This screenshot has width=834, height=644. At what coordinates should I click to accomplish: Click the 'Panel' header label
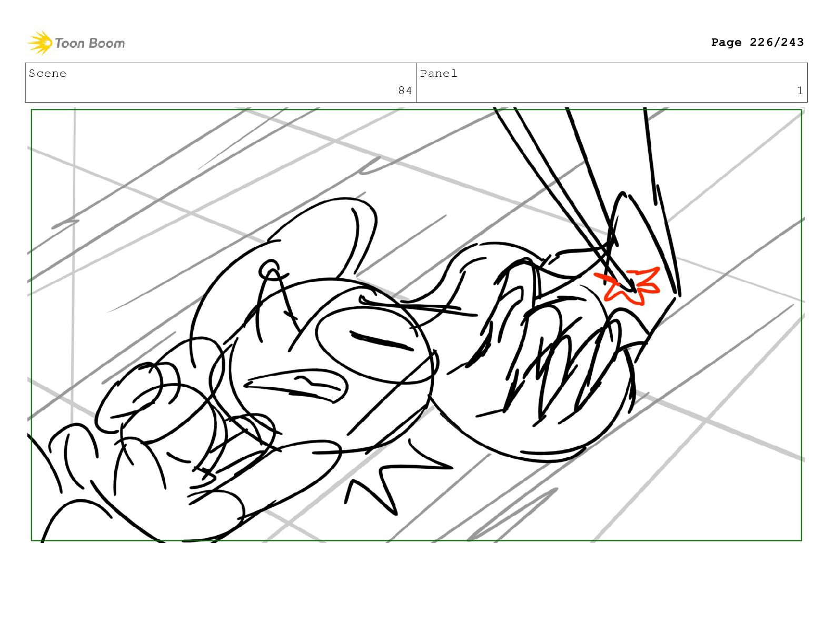[x=439, y=74]
